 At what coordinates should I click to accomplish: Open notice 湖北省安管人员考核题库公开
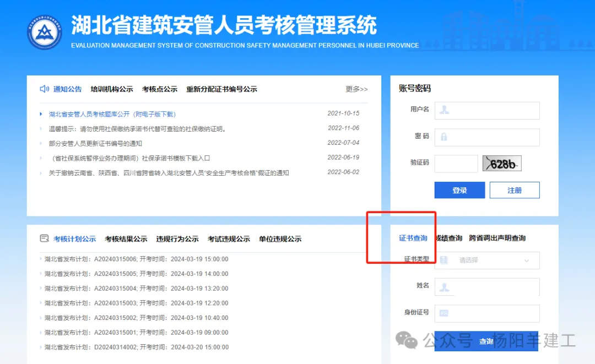tap(112, 114)
